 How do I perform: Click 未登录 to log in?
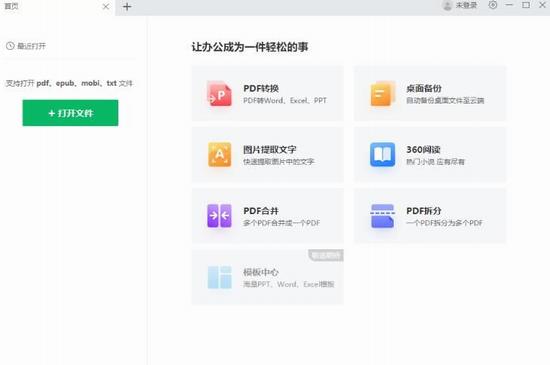(466, 5)
